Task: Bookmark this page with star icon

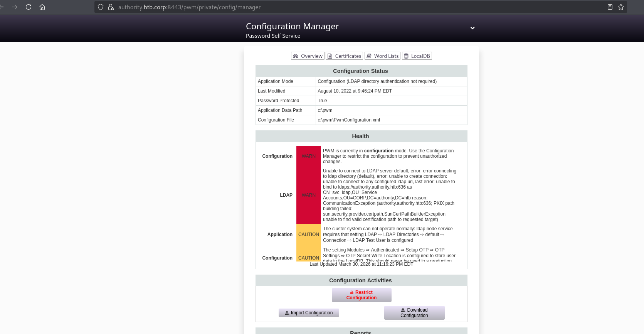Action: coord(620,7)
